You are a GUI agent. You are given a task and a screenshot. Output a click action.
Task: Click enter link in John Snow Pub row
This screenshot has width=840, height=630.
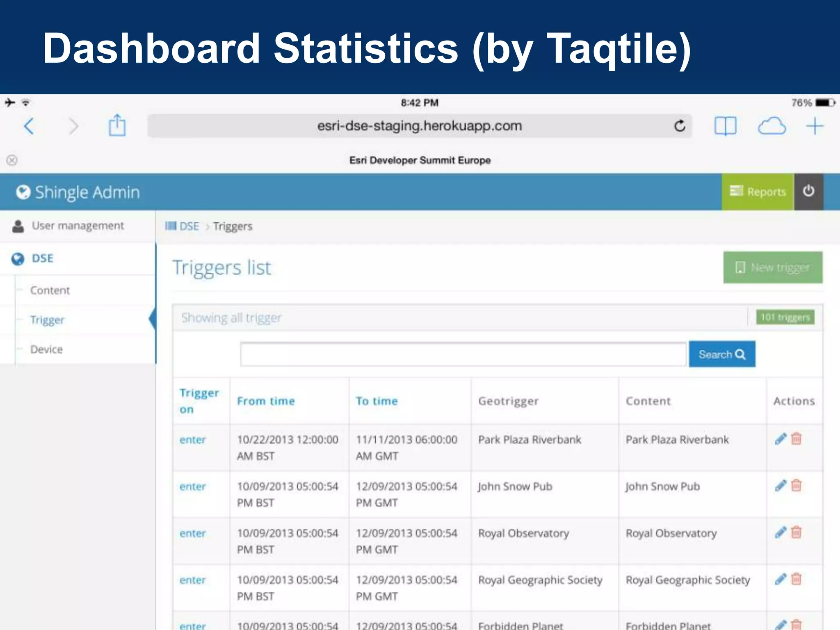tap(192, 486)
